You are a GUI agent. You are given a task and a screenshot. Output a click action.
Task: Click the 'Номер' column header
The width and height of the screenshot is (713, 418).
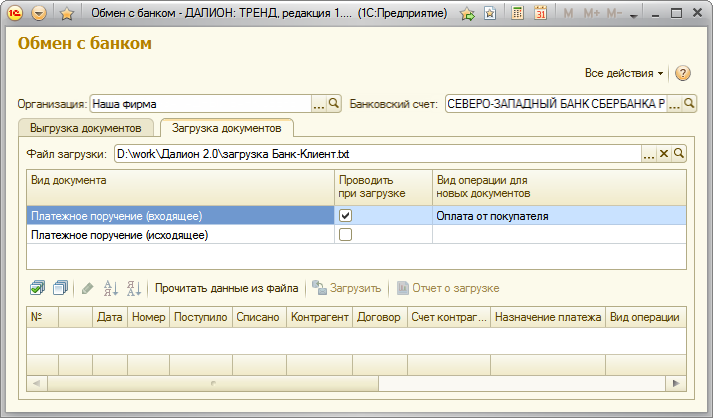[149, 317]
